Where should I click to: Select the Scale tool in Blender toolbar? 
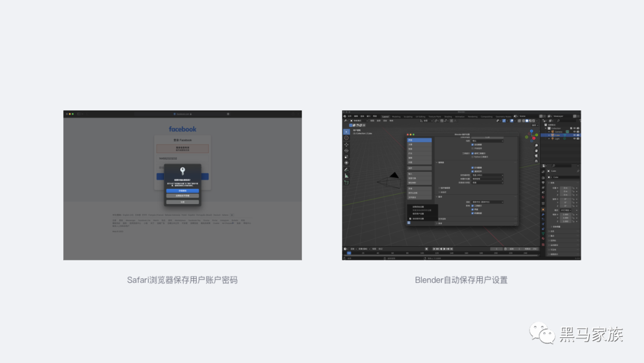(346, 156)
